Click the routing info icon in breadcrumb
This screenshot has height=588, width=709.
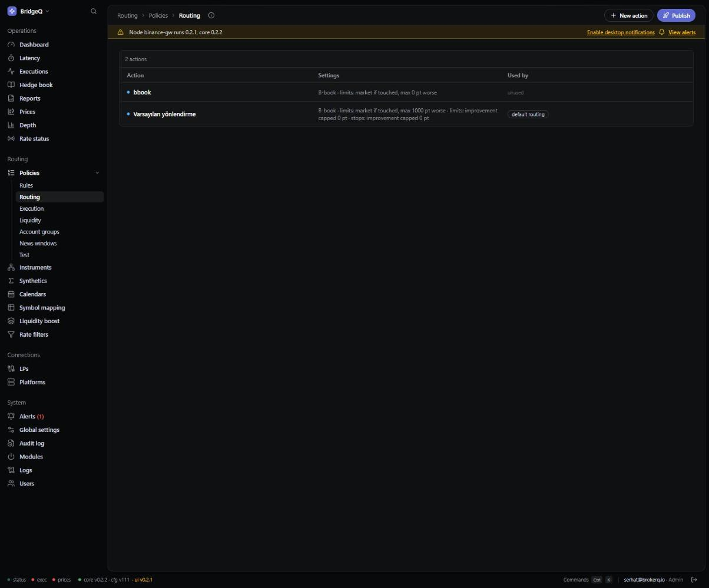pos(211,15)
